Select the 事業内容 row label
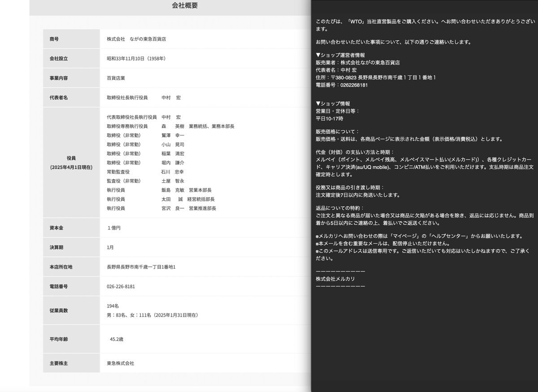Viewport: 538px width, 392px height. click(59, 78)
